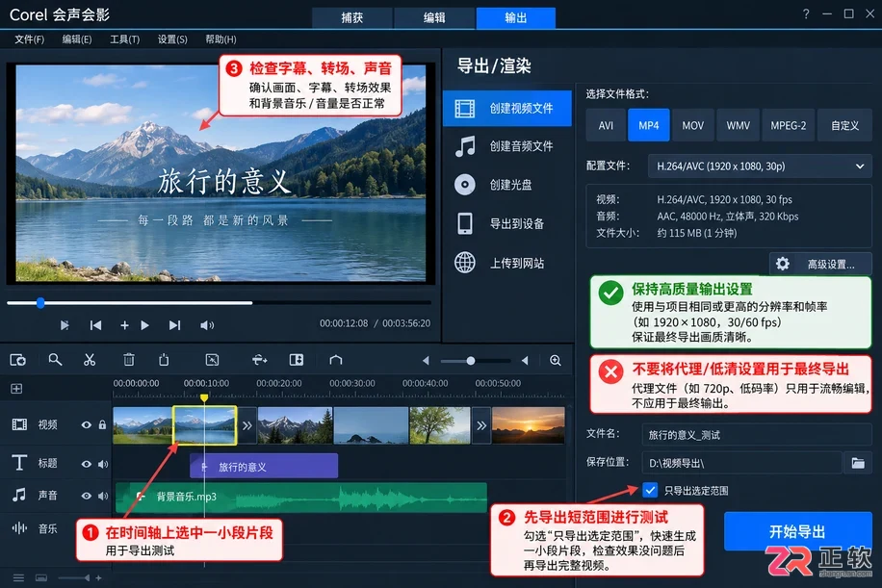
Task: Click the motion tracking toolbar icon
Action: [259, 360]
